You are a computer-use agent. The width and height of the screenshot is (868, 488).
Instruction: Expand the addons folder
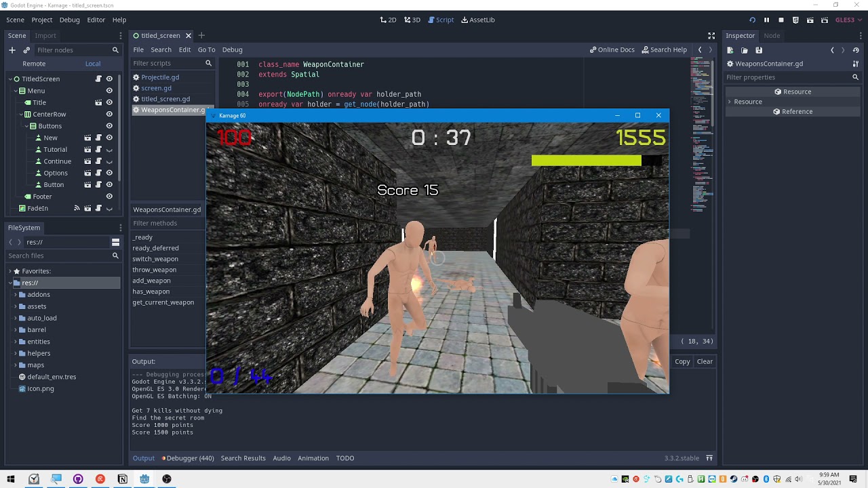pyautogui.click(x=16, y=295)
